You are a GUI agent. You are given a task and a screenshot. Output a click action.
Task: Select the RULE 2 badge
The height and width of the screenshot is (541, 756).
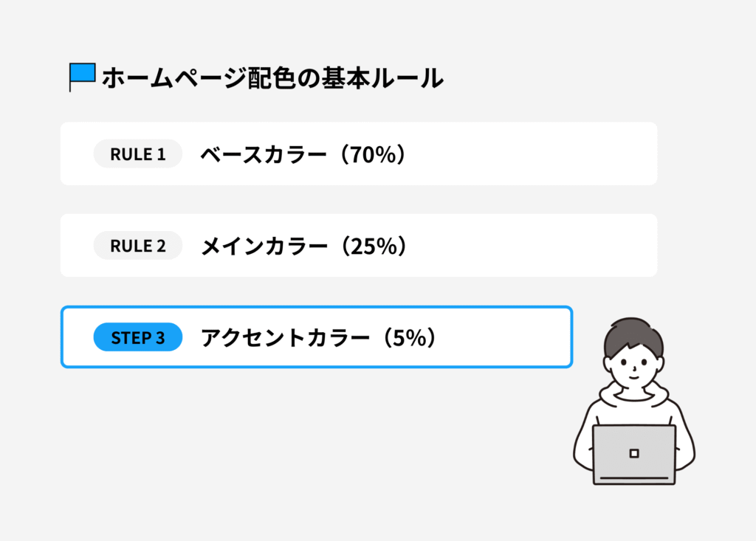click(137, 246)
